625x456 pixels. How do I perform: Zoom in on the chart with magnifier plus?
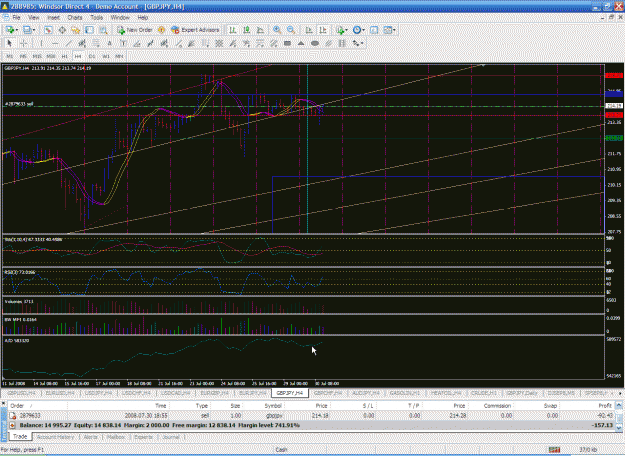coord(277,30)
